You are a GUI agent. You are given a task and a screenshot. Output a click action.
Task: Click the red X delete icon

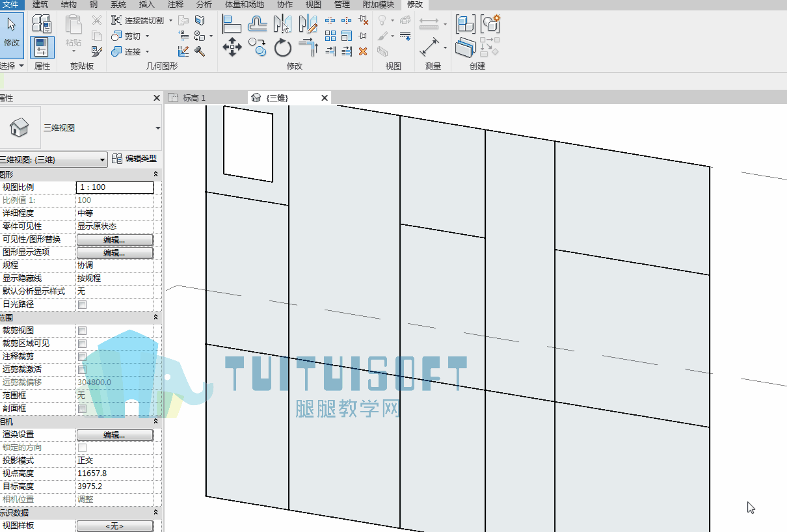[363, 51]
